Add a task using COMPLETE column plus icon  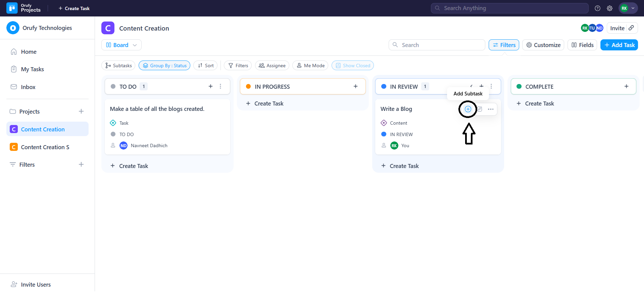pyautogui.click(x=626, y=86)
